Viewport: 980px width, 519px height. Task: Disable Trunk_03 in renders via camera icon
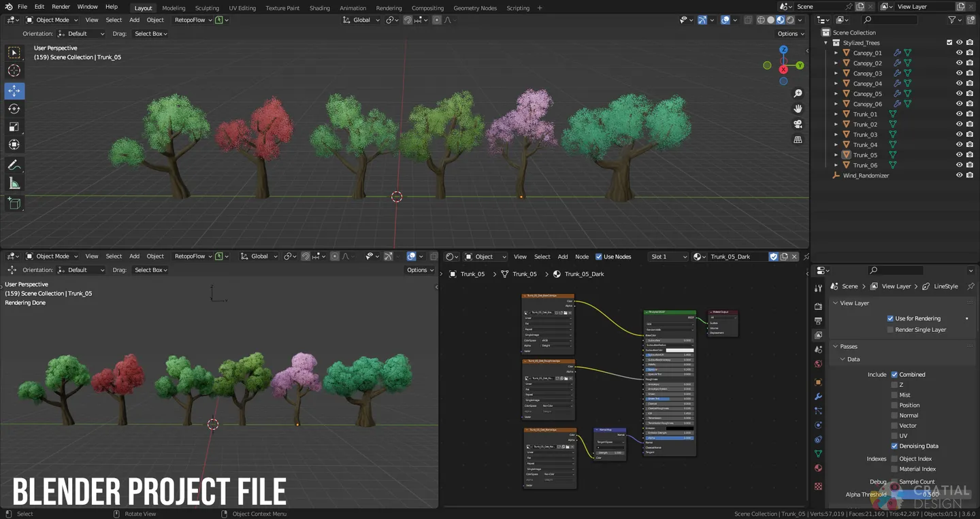[969, 135]
